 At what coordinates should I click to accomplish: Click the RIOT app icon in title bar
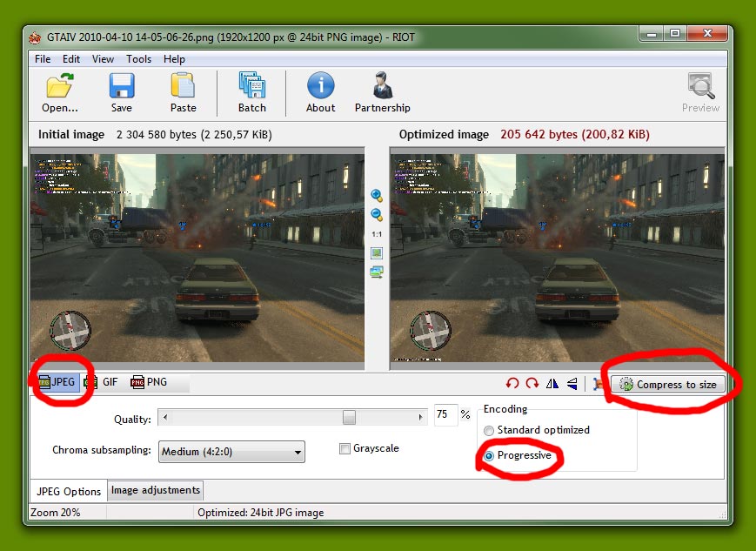(x=34, y=37)
